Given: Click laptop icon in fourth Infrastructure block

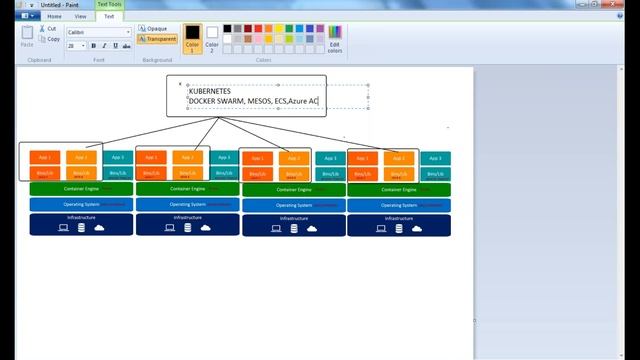Looking at the screenshot, I should (381, 229).
